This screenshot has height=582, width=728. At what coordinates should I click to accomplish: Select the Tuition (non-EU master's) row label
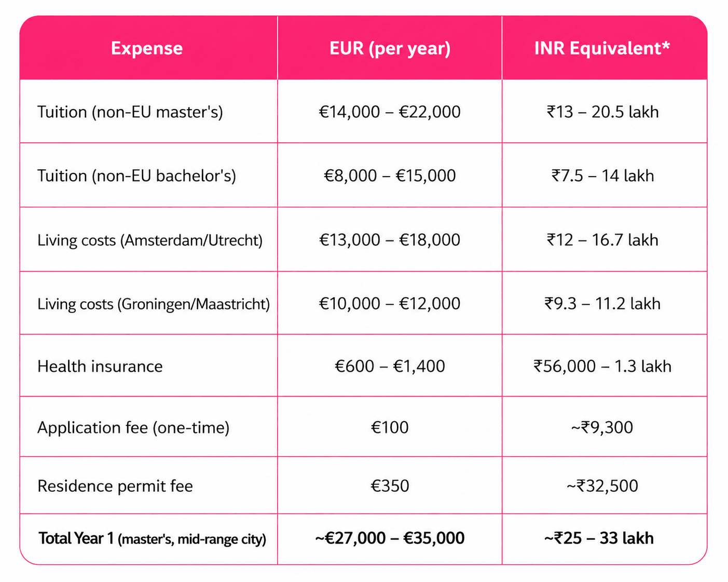tap(130, 112)
